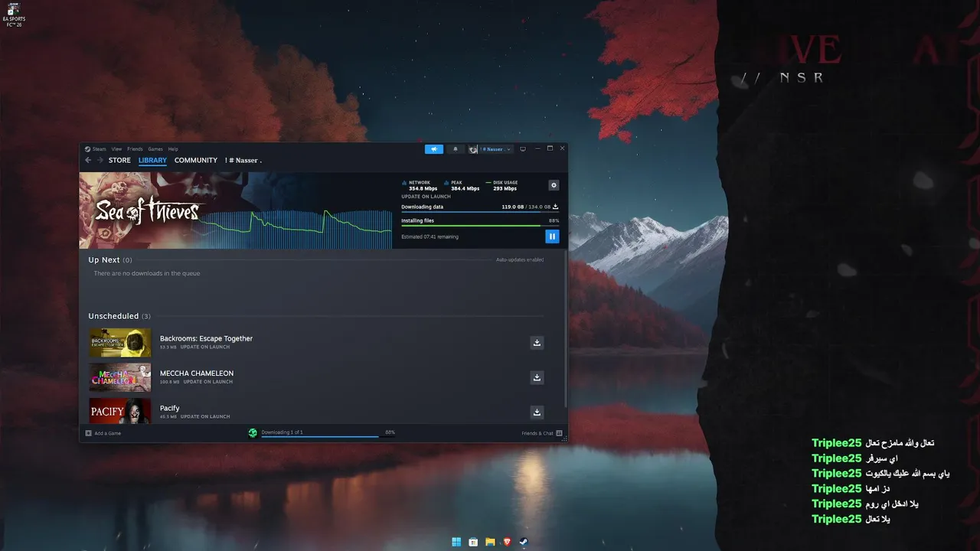The image size is (980, 551).
Task: Expand the '# Nasser' account dropdown
Action: pos(497,149)
